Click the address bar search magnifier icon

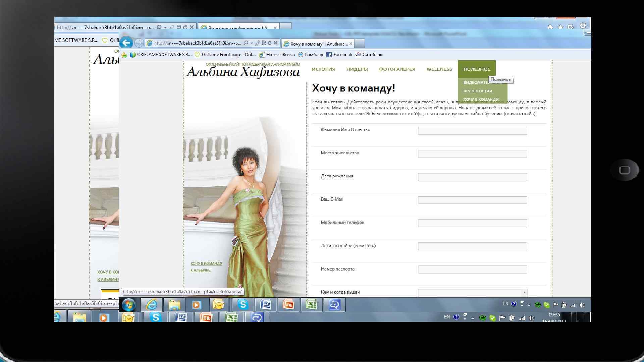pos(246,43)
